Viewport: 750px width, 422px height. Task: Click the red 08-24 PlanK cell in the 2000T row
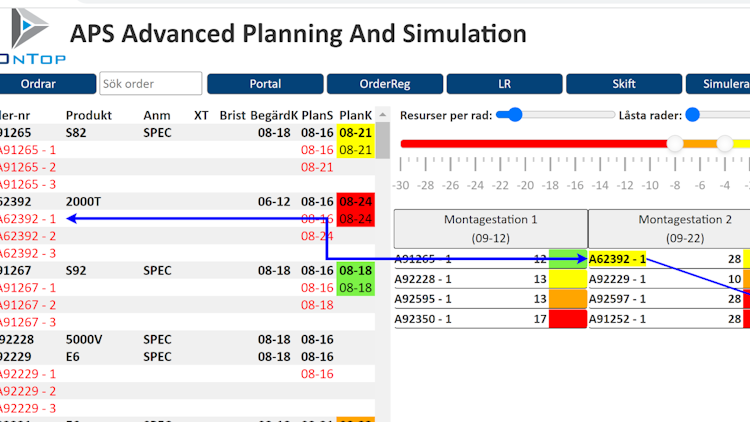click(355, 201)
